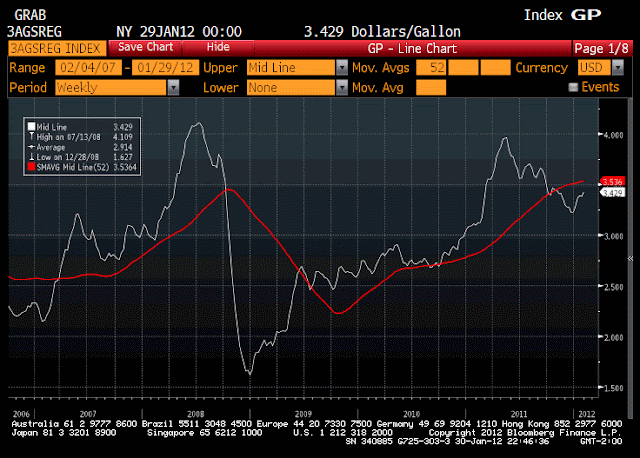The height and width of the screenshot is (458, 640).
Task: Click the Index GP label at top right
Action: coord(562,15)
